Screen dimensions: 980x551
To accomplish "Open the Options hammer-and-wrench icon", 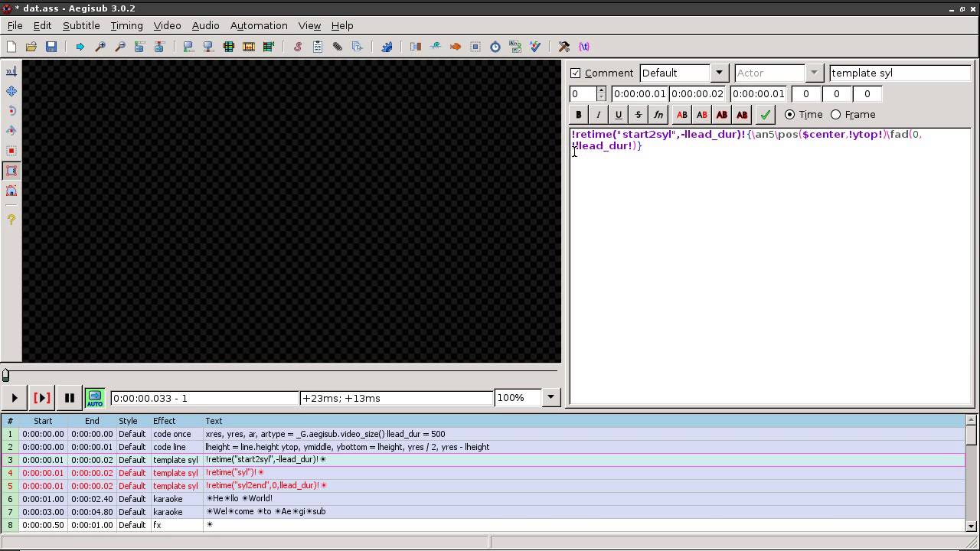I will (x=564, y=47).
